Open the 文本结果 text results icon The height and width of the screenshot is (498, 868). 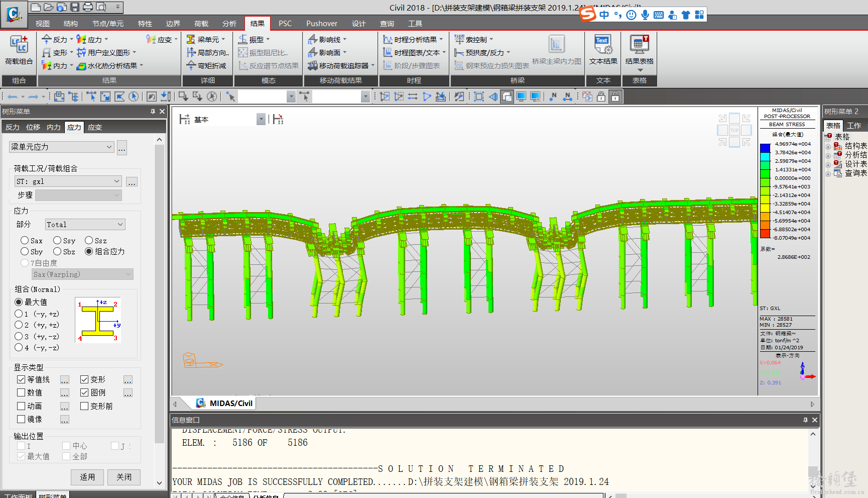603,50
